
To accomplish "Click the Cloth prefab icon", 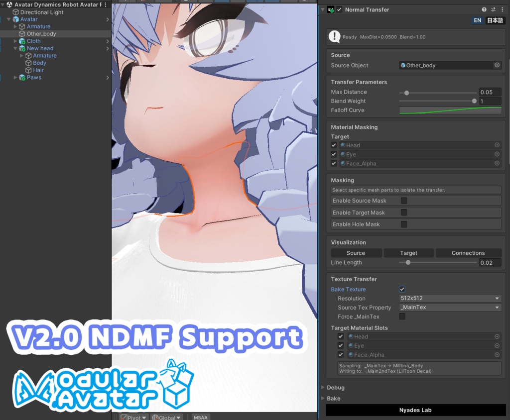I will point(22,41).
